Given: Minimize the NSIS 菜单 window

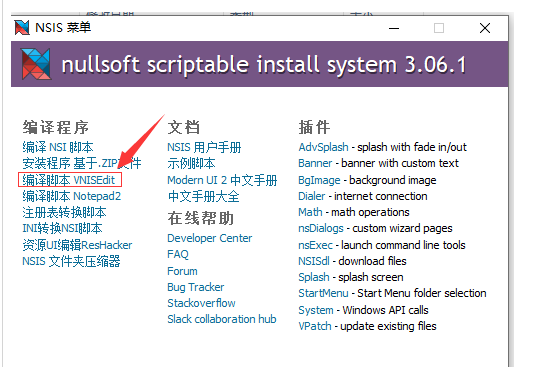Looking at the screenshot, I should (x=394, y=28).
